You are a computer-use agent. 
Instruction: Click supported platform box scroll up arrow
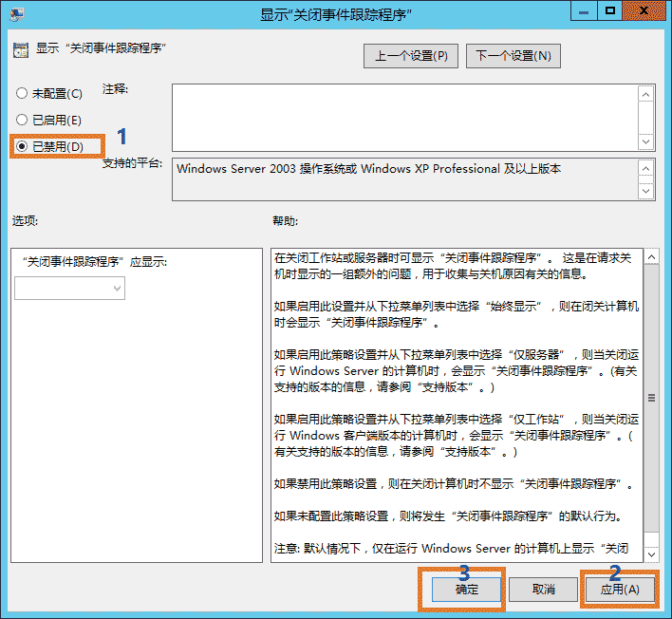click(645, 168)
